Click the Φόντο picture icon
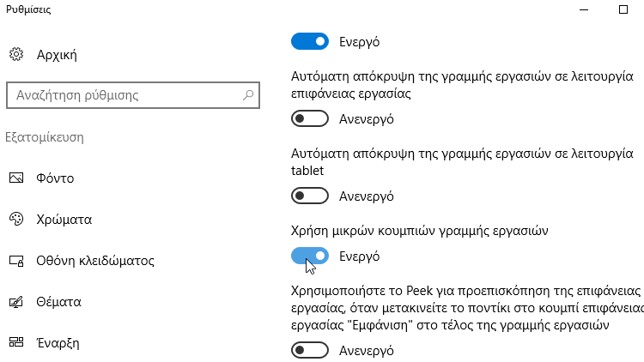Viewport: 644px width, 362px height. [16, 178]
